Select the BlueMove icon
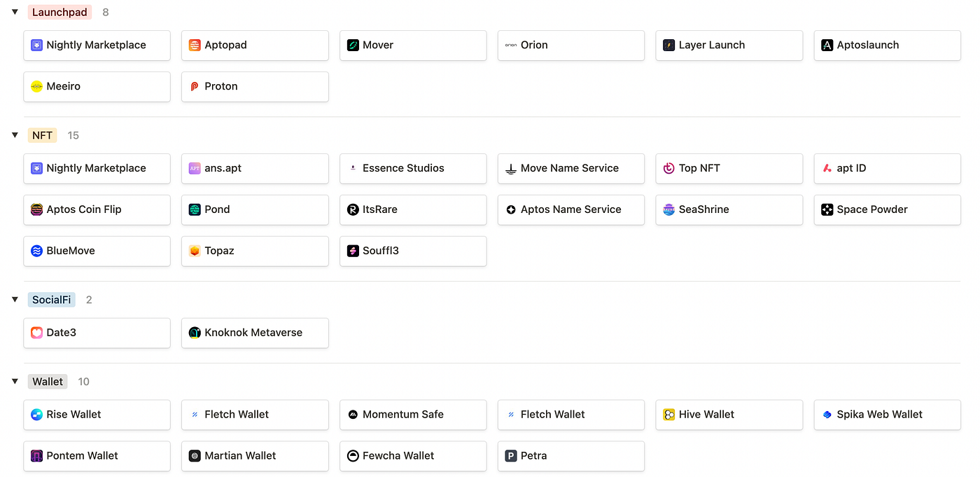The width and height of the screenshot is (980, 477). pyautogui.click(x=36, y=251)
